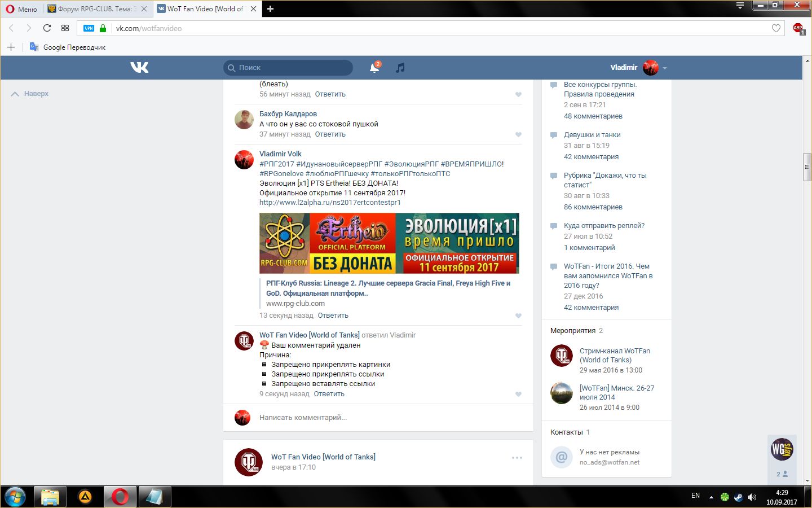
Task: Open Рубрика Докажи что ты статист
Action: coord(605,180)
